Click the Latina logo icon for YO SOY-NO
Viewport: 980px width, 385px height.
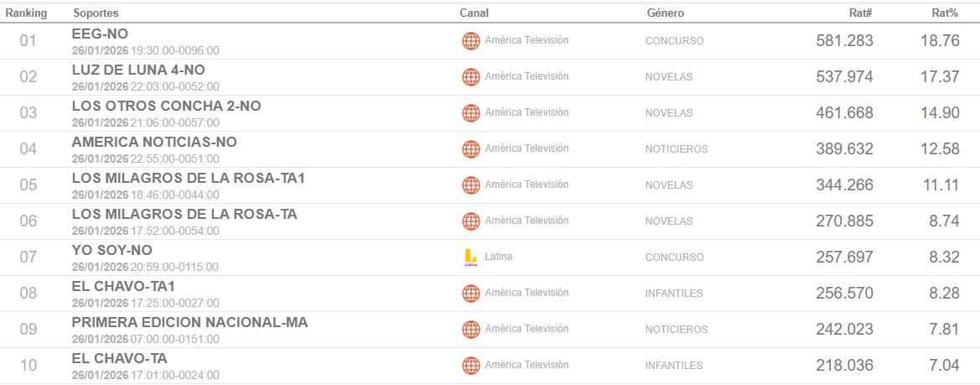(x=471, y=258)
